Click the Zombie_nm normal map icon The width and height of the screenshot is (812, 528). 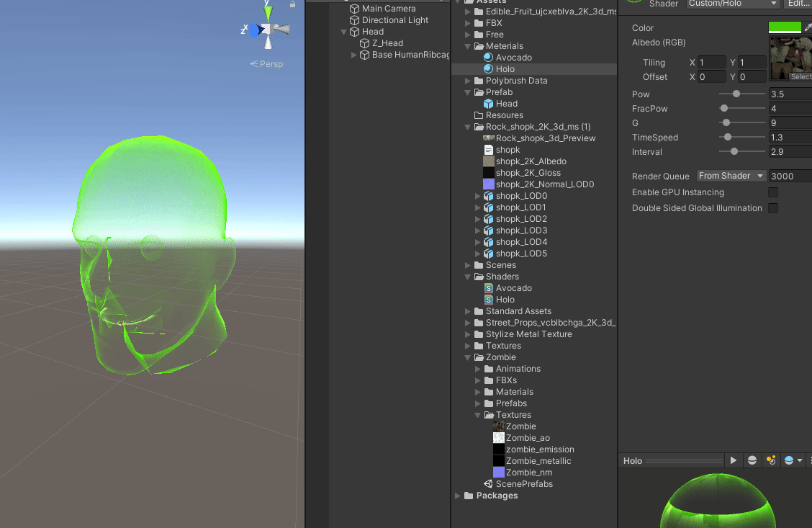click(499, 472)
